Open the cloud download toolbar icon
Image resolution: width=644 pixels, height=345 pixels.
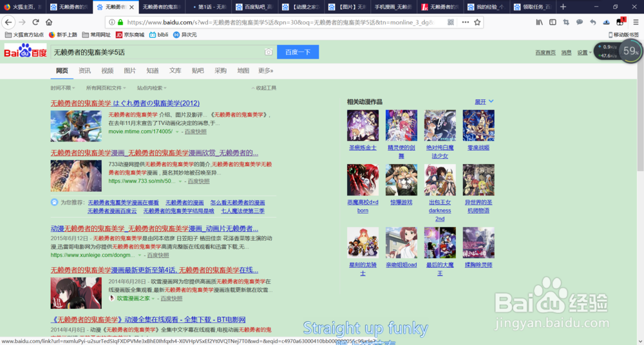pos(606,22)
